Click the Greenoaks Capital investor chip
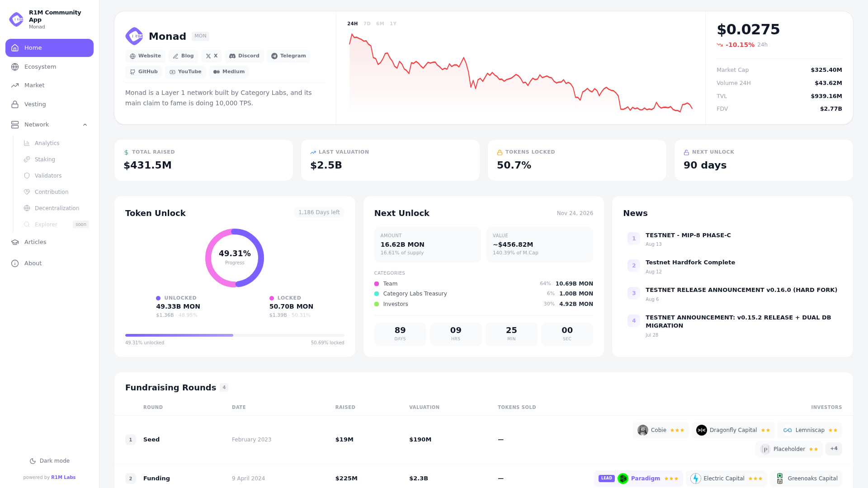 tap(806, 479)
